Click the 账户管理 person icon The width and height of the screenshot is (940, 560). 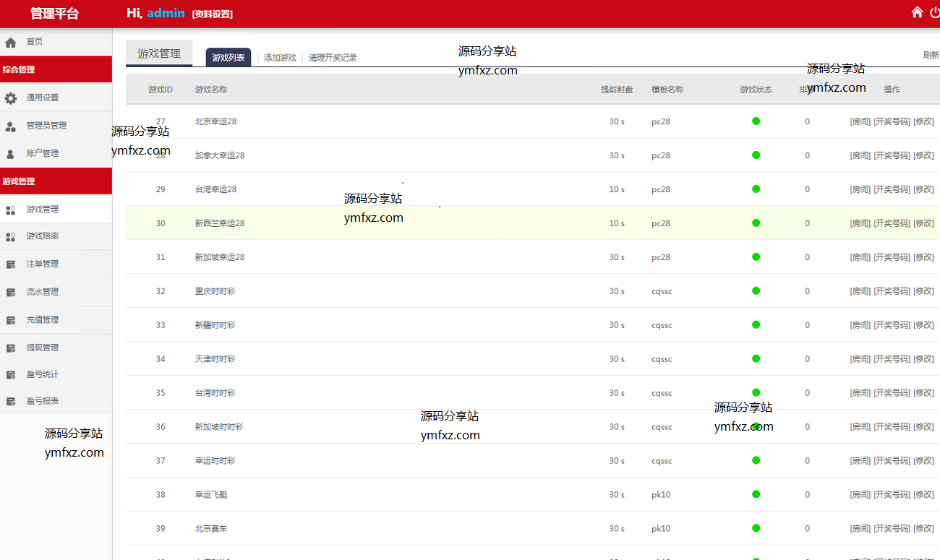(x=11, y=154)
